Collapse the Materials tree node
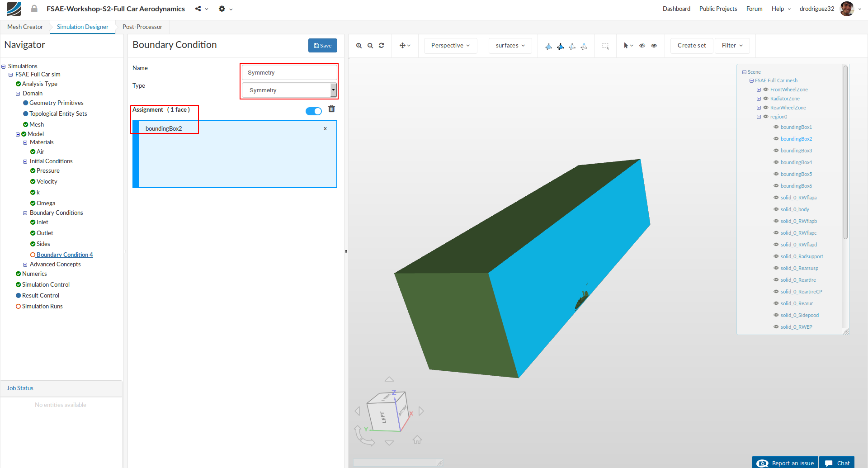The image size is (868, 468). point(25,142)
